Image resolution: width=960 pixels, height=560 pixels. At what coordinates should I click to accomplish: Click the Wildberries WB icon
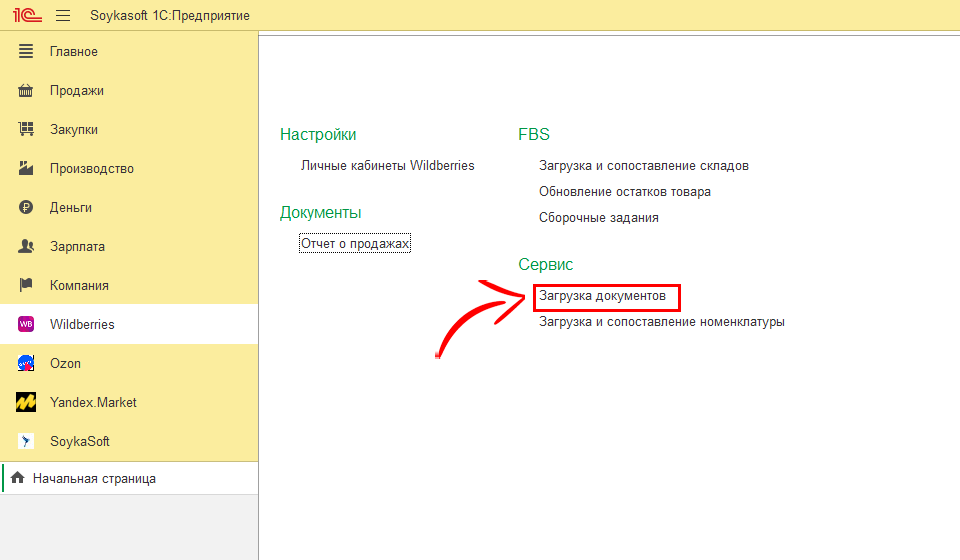click(27, 324)
